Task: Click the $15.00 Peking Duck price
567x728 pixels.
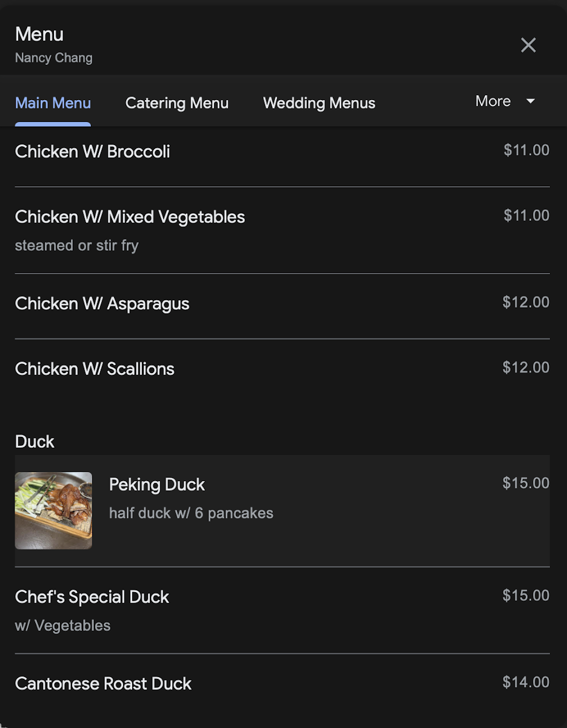Action: (x=526, y=484)
